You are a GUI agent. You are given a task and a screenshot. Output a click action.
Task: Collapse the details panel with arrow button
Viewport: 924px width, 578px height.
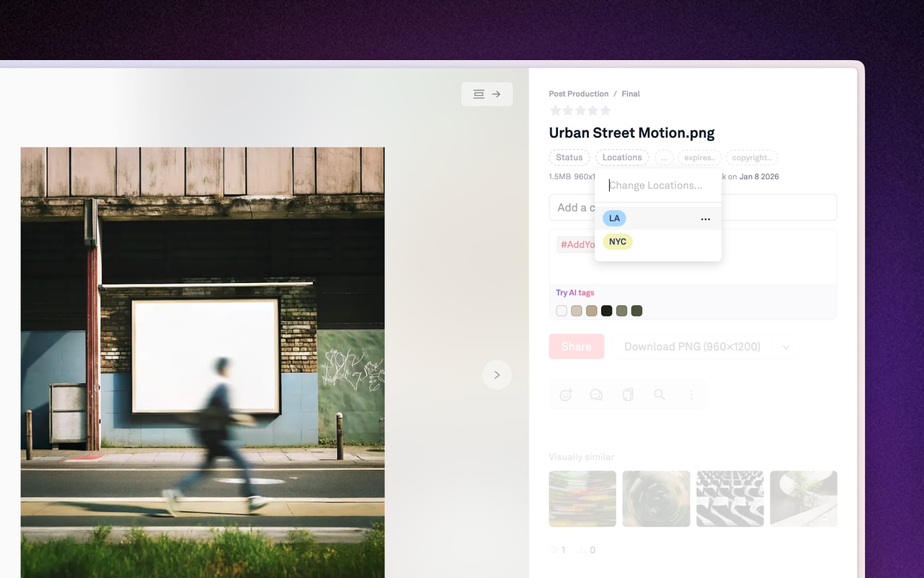[487, 94]
